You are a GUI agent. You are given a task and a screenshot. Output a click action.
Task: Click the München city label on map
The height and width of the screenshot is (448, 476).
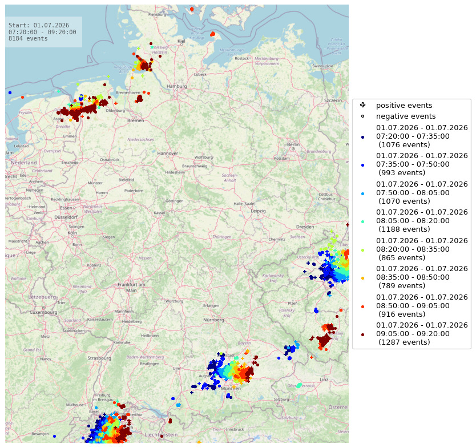point(231,389)
